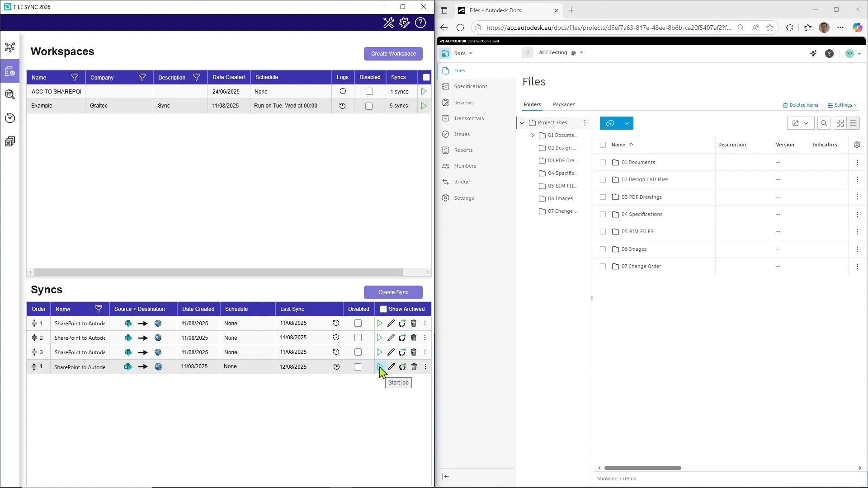Check Disabled box for Example workspace
The width and height of the screenshot is (868, 488).
[x=369, y=106]
